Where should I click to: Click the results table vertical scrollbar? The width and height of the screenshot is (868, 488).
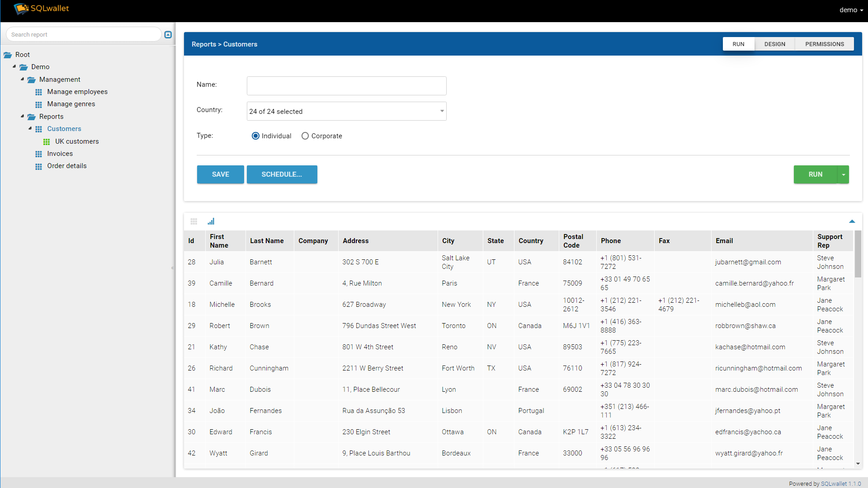(858, 253)
